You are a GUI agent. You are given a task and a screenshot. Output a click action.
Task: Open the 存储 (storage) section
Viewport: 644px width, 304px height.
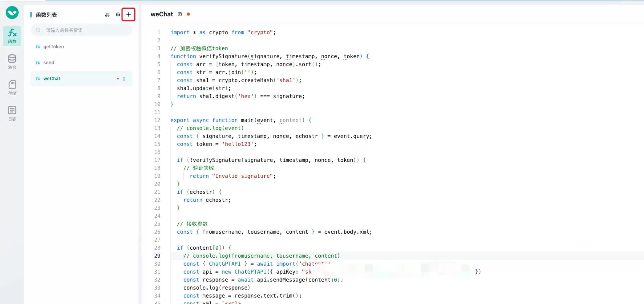[x=12, y=87]
